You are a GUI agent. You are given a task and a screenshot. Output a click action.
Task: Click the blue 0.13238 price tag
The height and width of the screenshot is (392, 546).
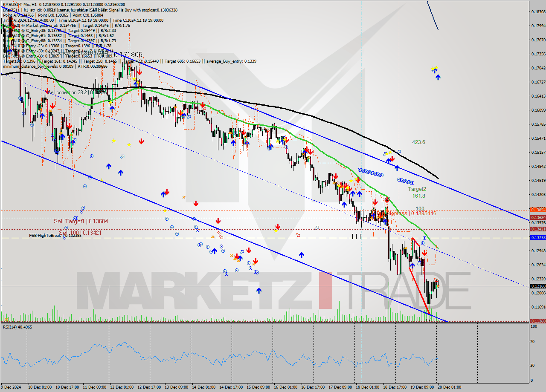pyautogui.click(x=537, y=237)
